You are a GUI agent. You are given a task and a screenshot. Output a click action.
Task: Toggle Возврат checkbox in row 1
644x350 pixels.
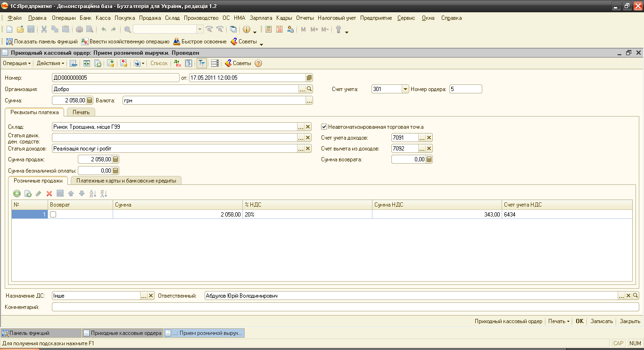point(53,215)
